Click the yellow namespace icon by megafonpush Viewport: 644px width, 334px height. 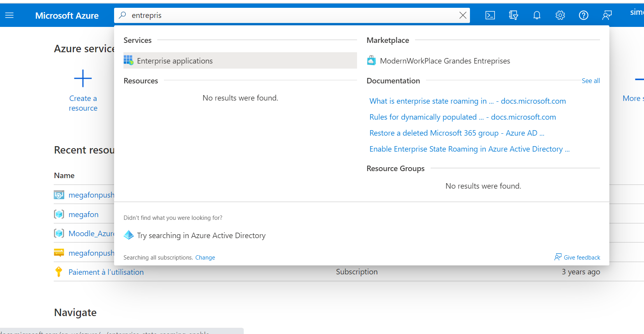pos(59,253)
